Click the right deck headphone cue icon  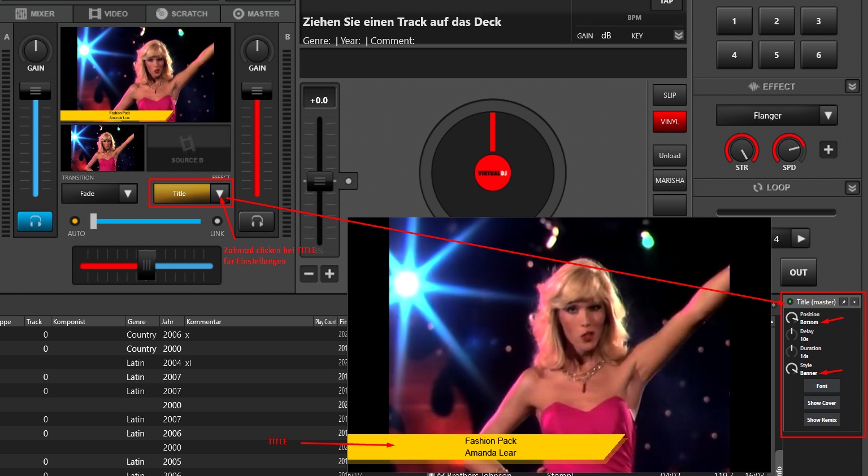[257, 221]
